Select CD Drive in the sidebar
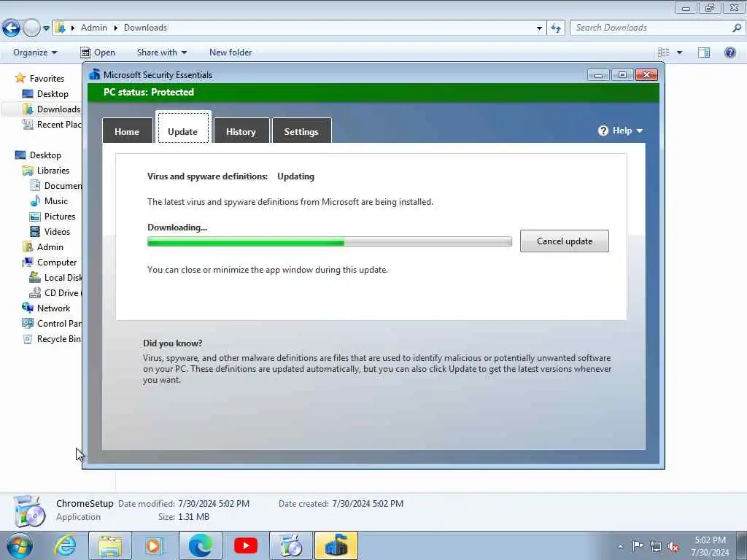The height and width of the screenshot is (560, 747). click(x=56, y=292)
